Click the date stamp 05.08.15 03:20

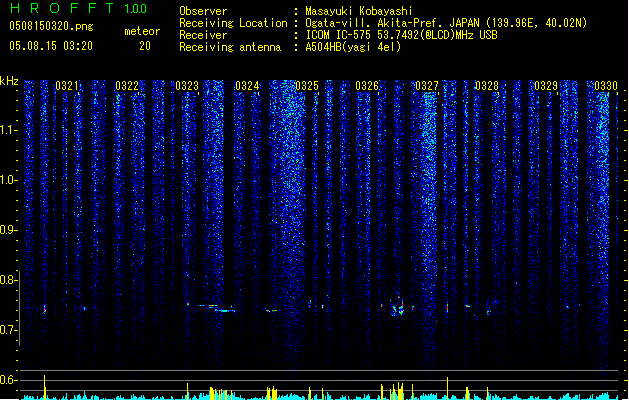[x=51, y=46]
